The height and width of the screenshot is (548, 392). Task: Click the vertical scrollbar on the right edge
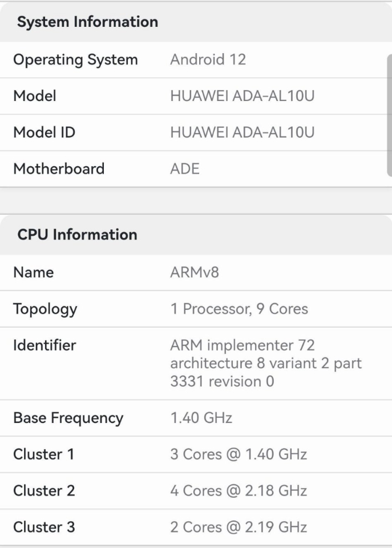(x=390, y=115)
